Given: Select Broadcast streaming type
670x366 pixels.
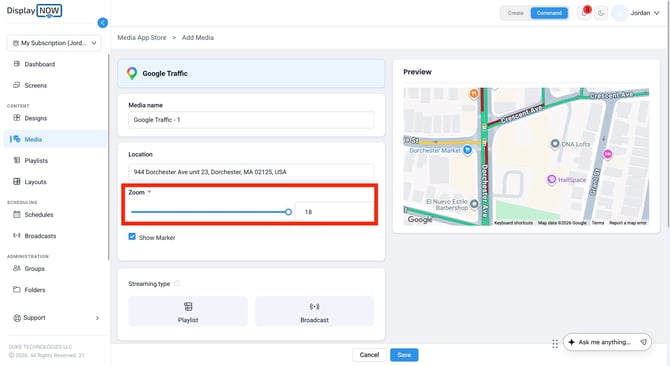Looking at the screenshot, I should [314, 311].
